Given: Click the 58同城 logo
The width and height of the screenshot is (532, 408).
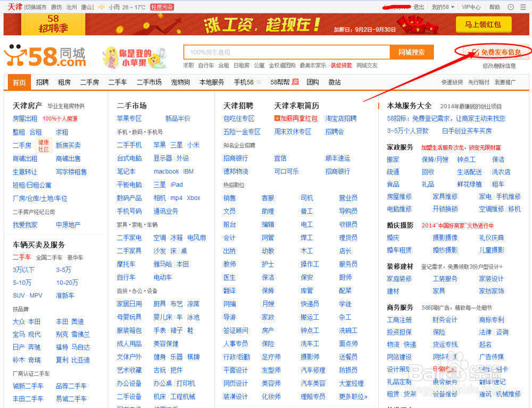Looking at the screenshot, I should tap(45, 56).
